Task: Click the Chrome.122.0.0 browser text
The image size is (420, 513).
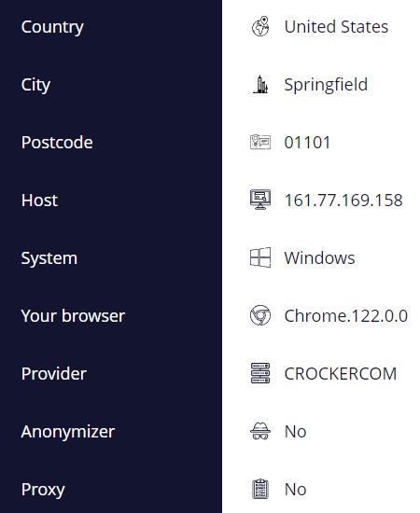Action: [x=346, y=315]
